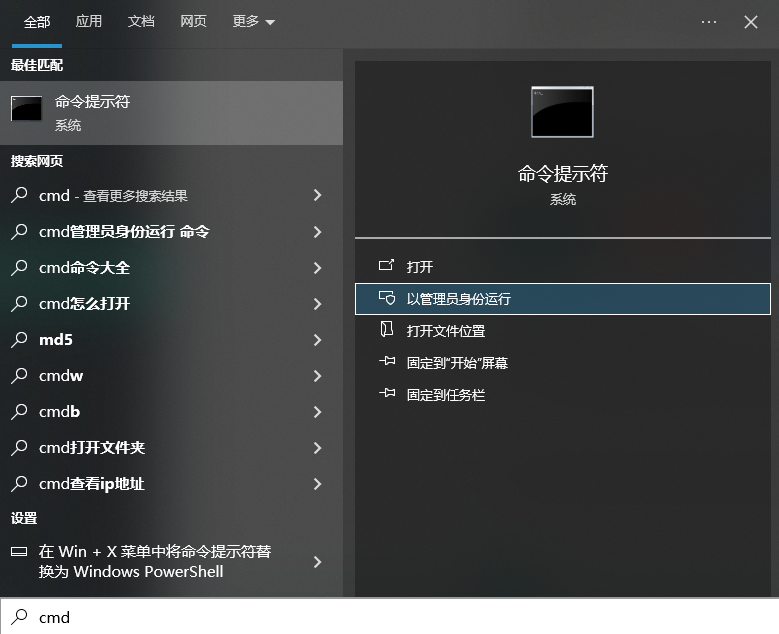Switch to the 全部 tab
The width and height of the screenshot is (779, 634).
[x=37, y=22]
